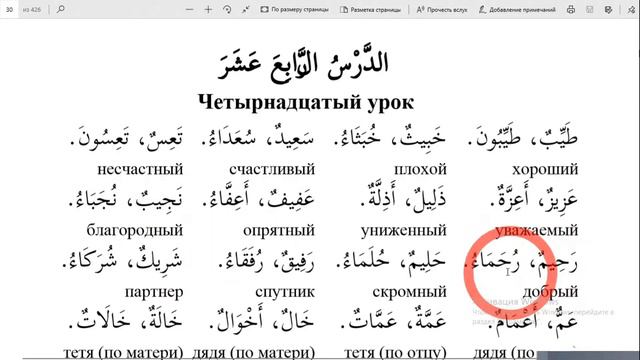Viewport: 640px width, 360px height.
Task: Open 'Разметка страницы' page layout options
Action: [x=371, y=9]
